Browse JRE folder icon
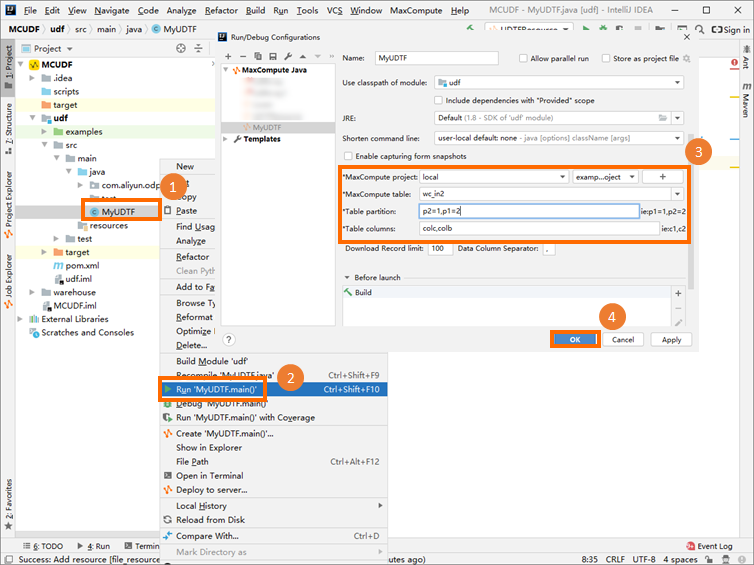This screenshot has width=754, height=565. click(x=663, y=118)
